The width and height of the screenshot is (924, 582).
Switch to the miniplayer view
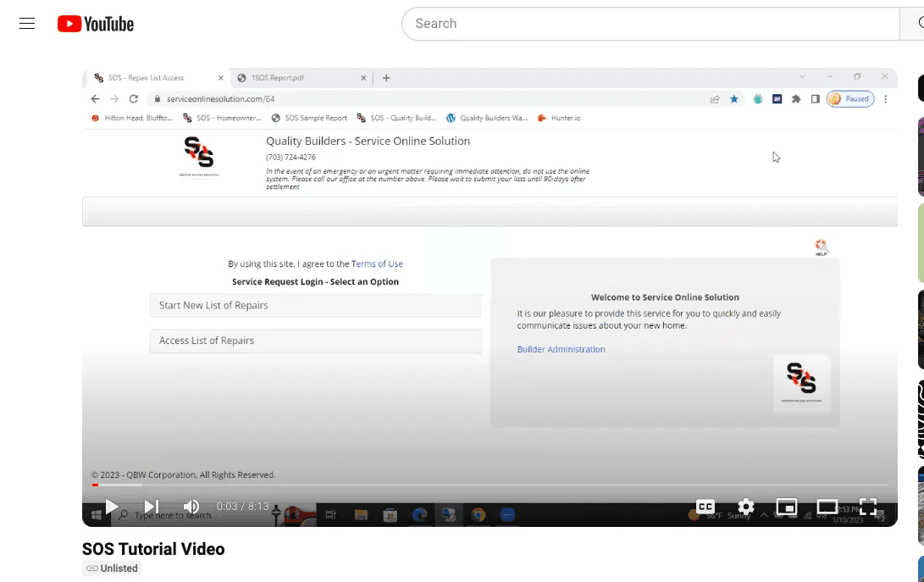[787, 507]
